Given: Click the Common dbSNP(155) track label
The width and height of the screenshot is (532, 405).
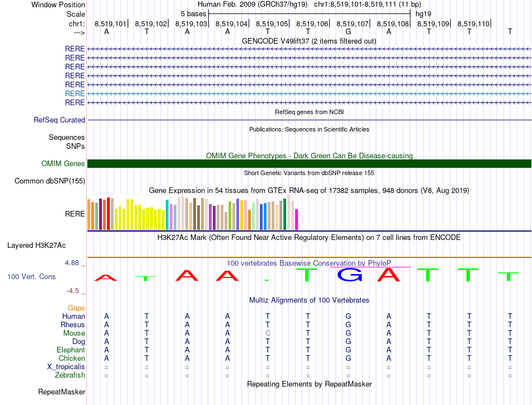Looking at the screenshot, I should point(50,181).
